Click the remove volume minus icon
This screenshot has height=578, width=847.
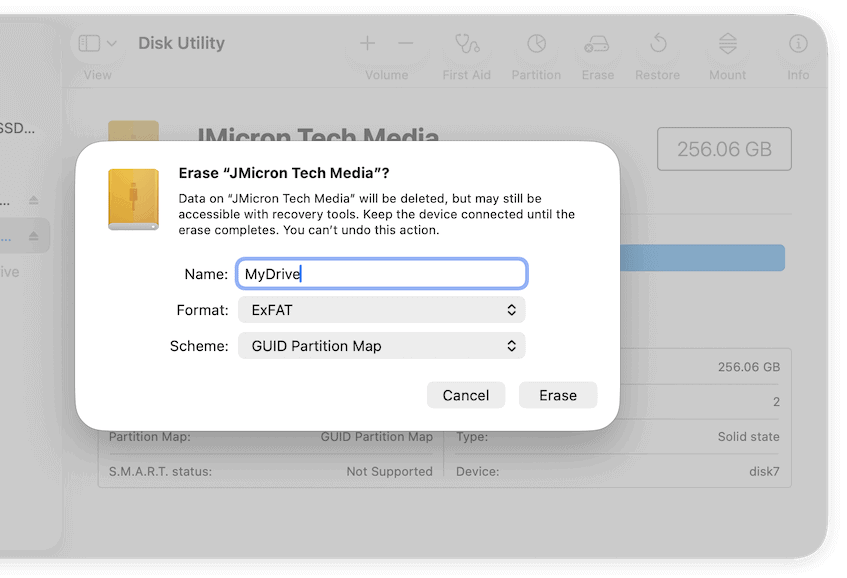point(406,43)
